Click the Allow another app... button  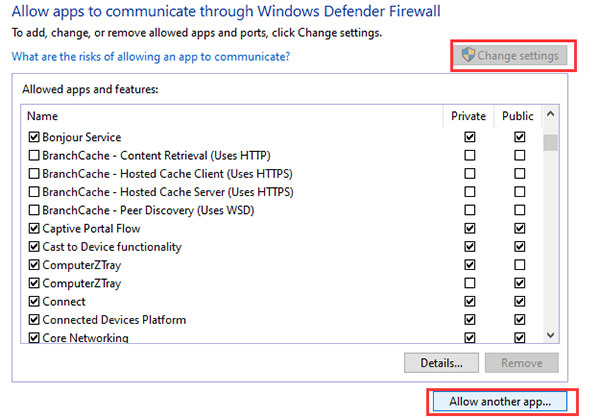click(x=500, y=402)
